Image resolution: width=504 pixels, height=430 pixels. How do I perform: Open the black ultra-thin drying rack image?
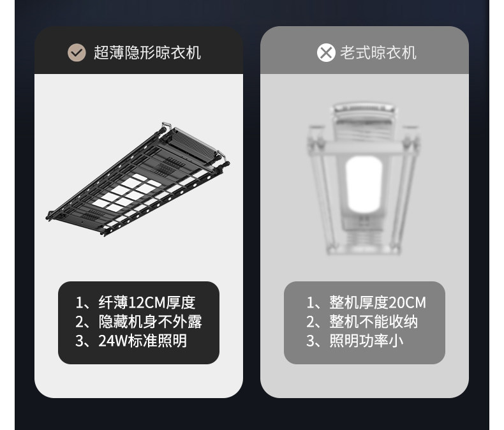[138, 179]
